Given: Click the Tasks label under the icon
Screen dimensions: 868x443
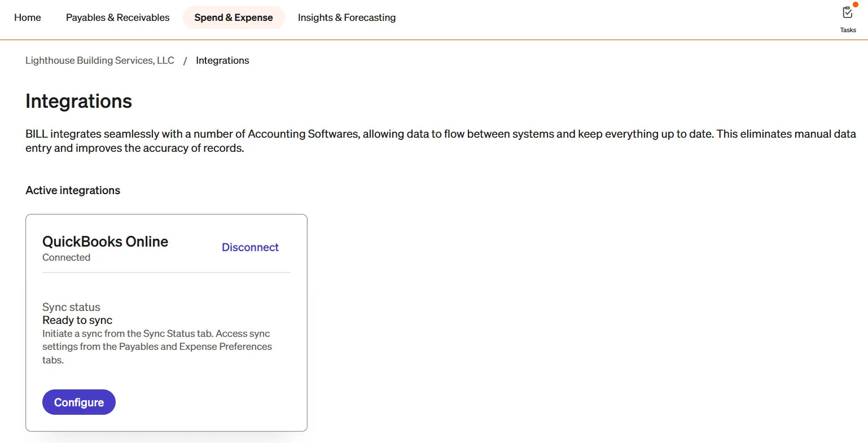Looking at the screenshot, I should [x=848, y=30].
